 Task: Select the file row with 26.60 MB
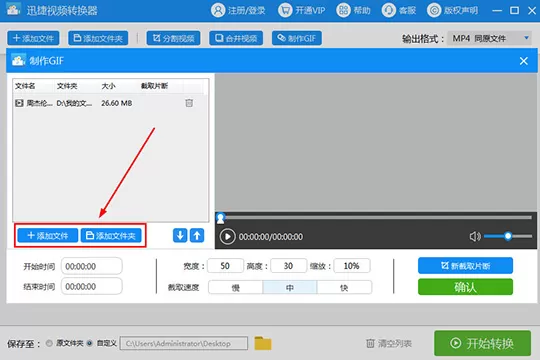click(110, 103)
